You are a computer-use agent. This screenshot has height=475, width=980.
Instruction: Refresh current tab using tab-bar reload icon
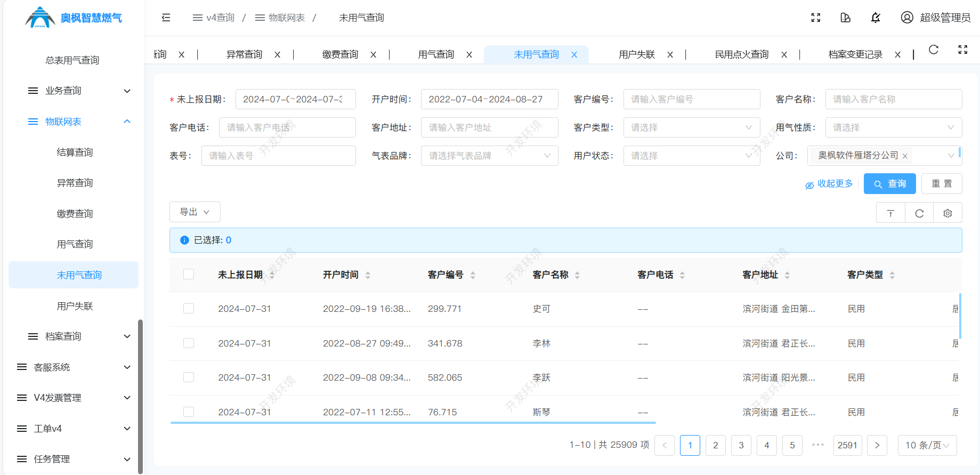(933, 50)
